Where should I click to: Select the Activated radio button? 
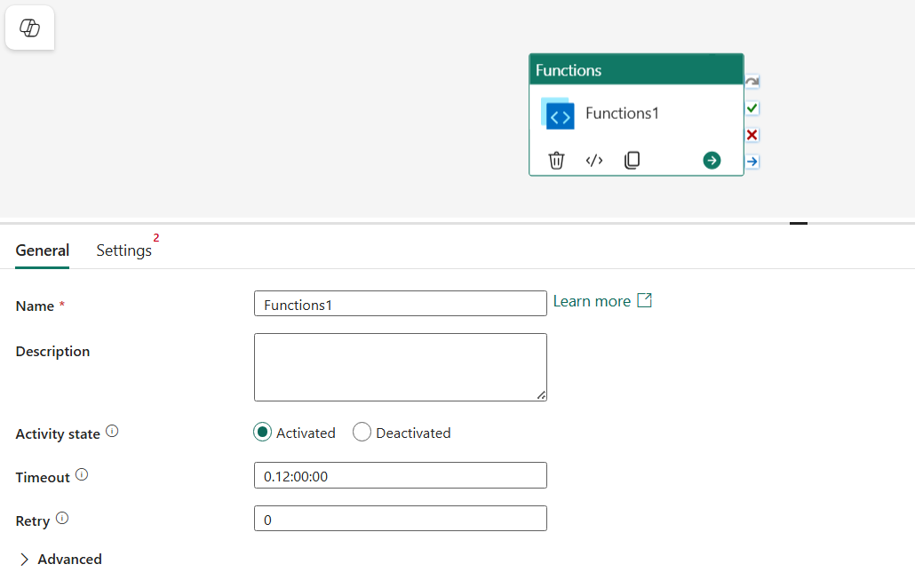(263, 433)
